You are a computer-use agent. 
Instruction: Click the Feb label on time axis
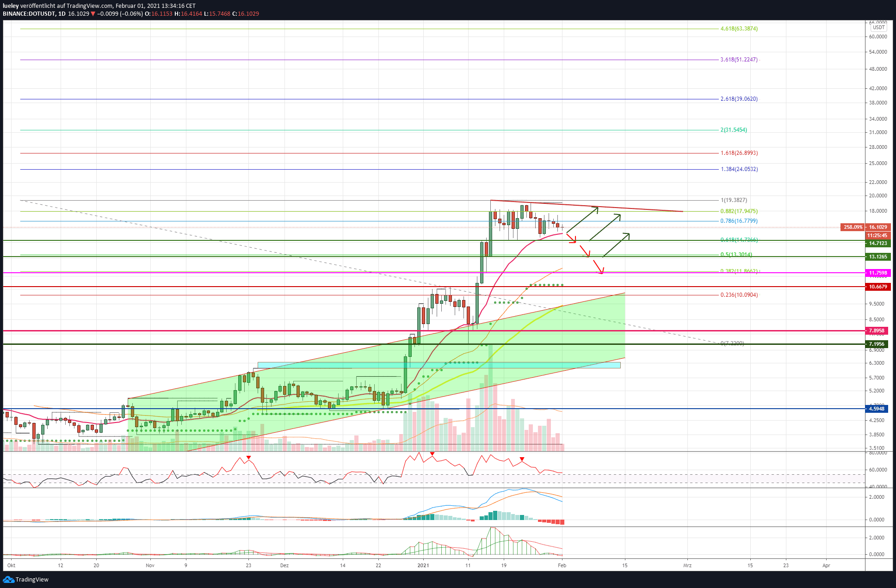562,565
